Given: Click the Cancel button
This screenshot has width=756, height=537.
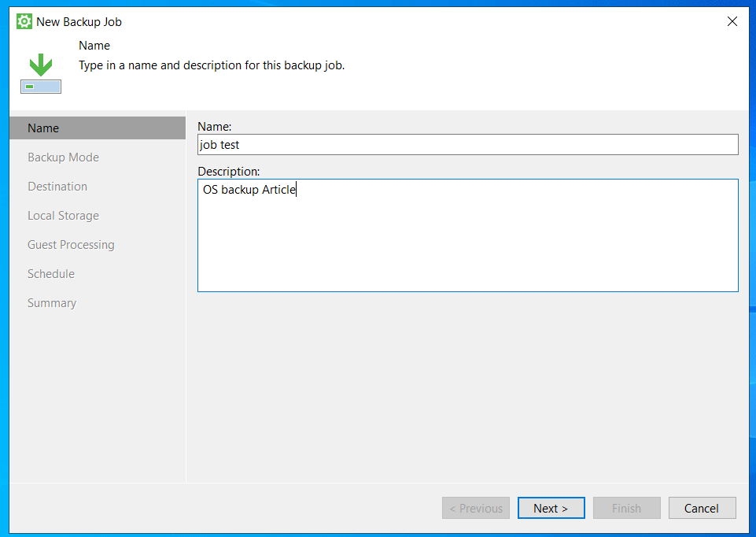Looking at the screenshot, I should point(702,509).
